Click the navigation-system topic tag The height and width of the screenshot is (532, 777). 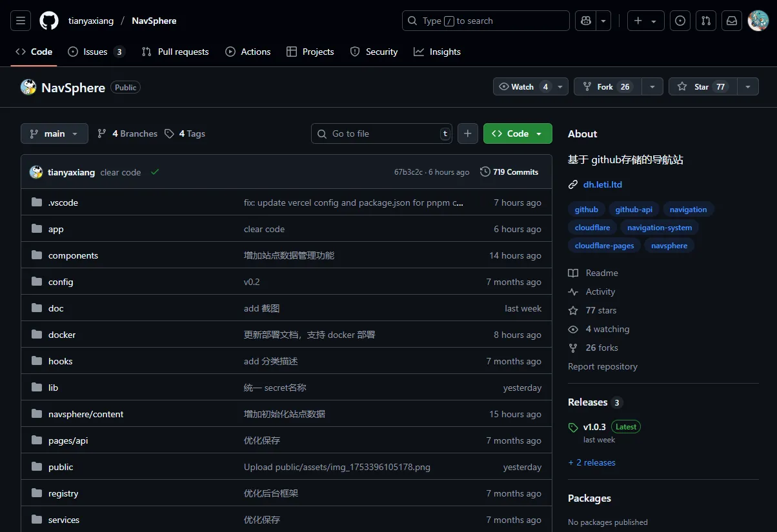pos(660,228)
